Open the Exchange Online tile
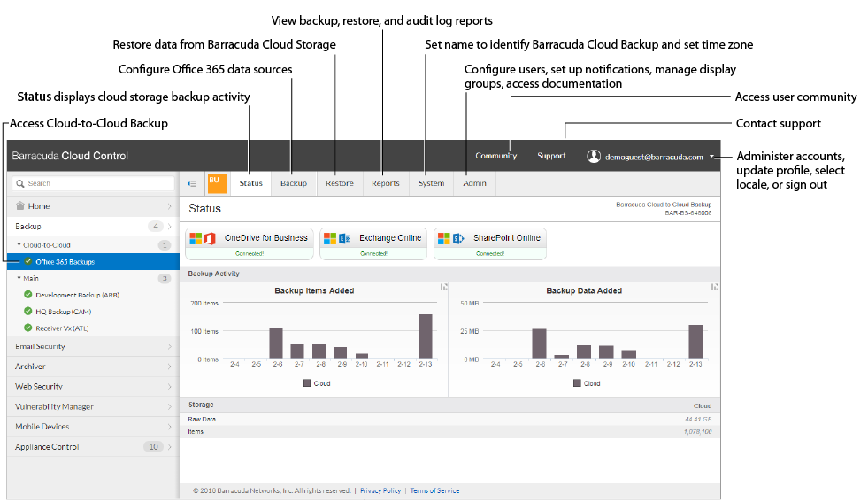This screenshot has width=868, height=502. [x=373, y=243]
